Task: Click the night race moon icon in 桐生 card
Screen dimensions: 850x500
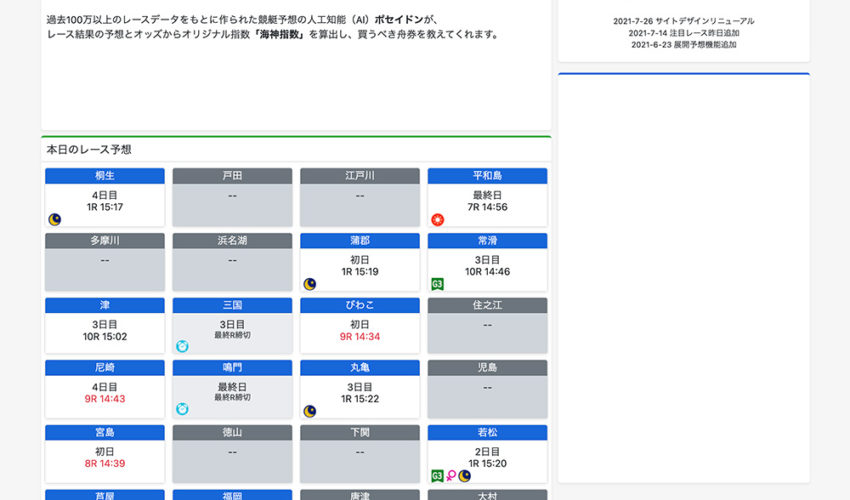Action: (x=54, y=219)
